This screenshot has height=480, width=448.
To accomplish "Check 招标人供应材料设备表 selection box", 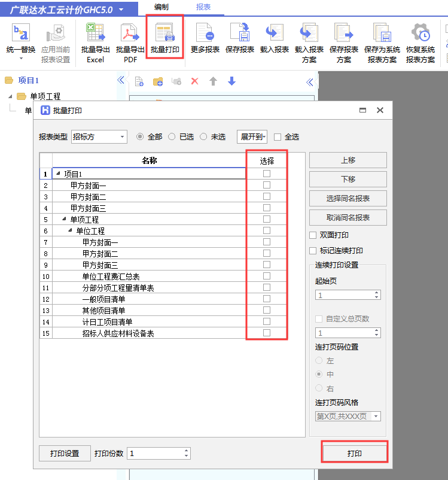I will (x=267, y=333).
